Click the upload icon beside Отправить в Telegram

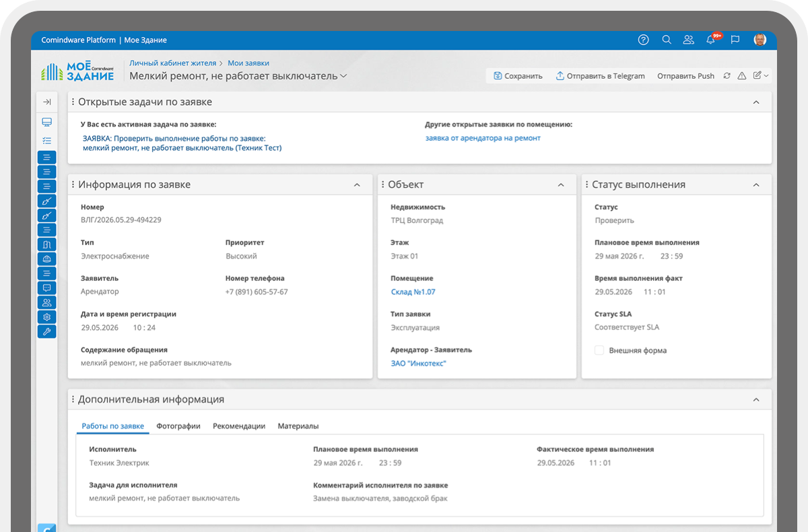pyautogui.click(x=560, y=76)
